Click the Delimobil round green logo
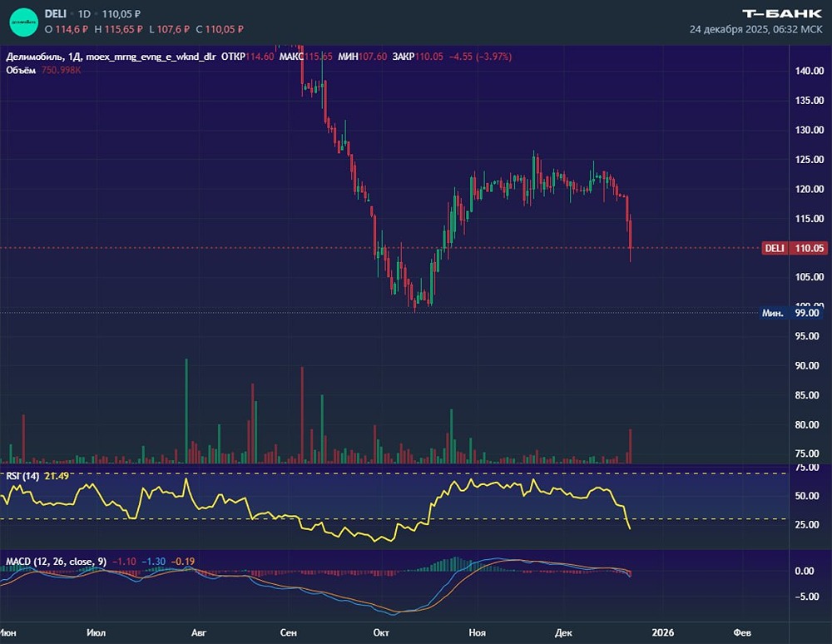 [x=24, y=22]
